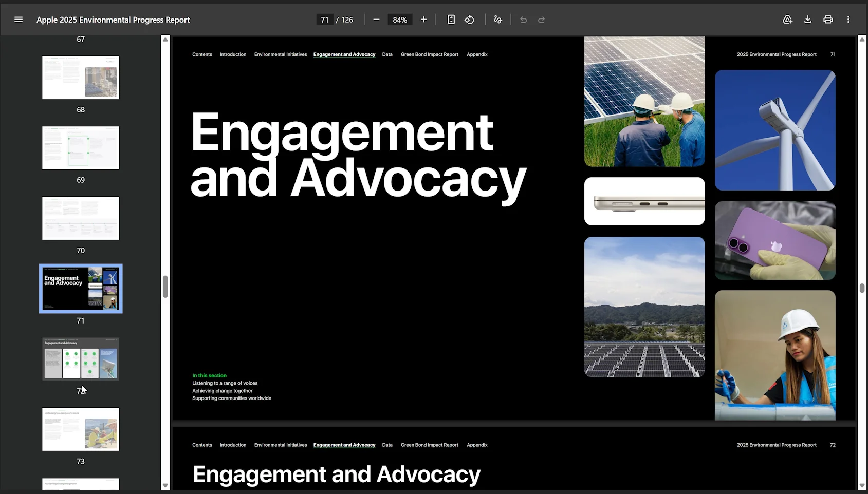Open Green Bond Impact Report on page 72
Image resolution: width=868 pixels, height=494 pixels.
pos(430,445)
